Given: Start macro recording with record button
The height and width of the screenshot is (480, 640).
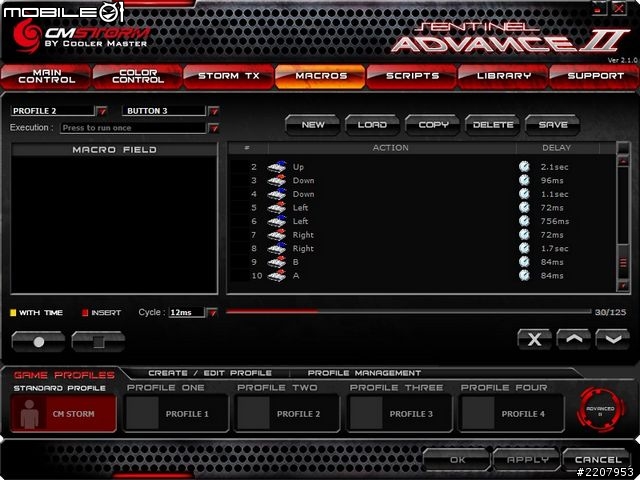Looking at the screenshot, I should [38, 342].
